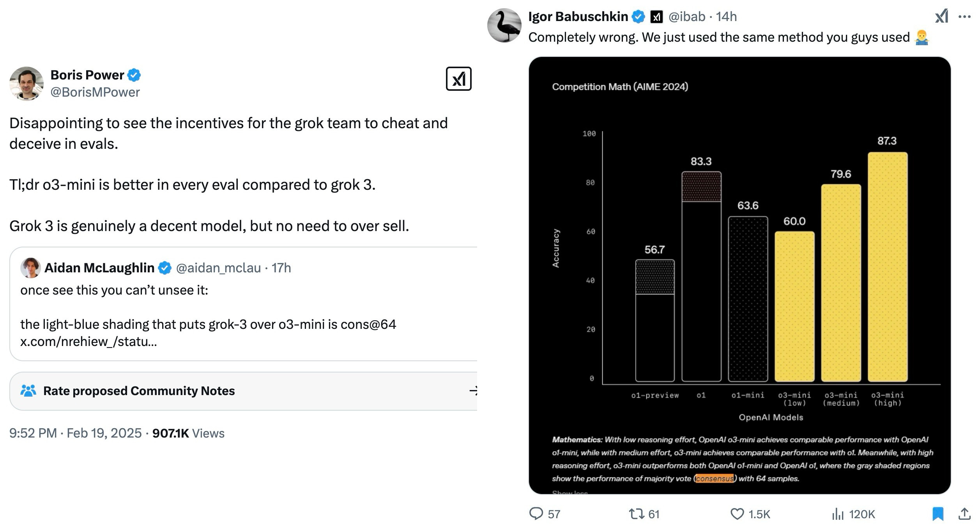This screenshot has height=526, width=980.
Task: Open Igor Babuschkin's swan avatar
Action: 504,25
